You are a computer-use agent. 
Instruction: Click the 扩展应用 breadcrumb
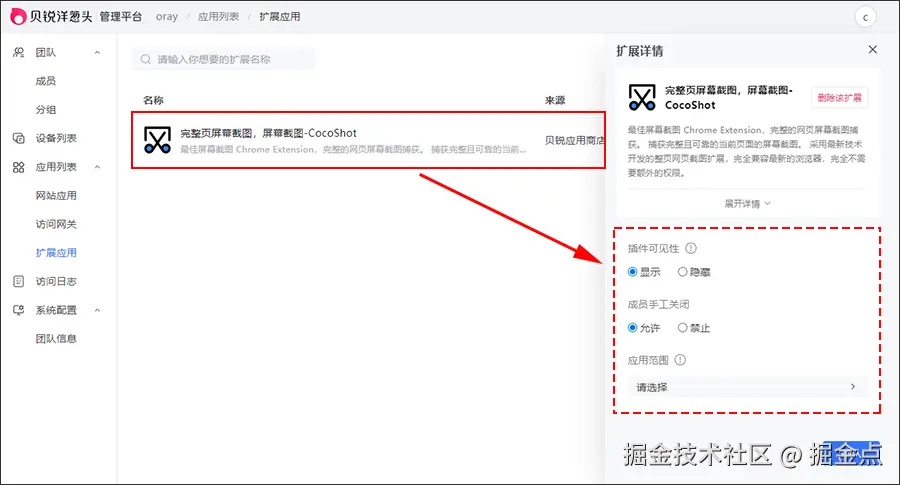tap(280, 17)
